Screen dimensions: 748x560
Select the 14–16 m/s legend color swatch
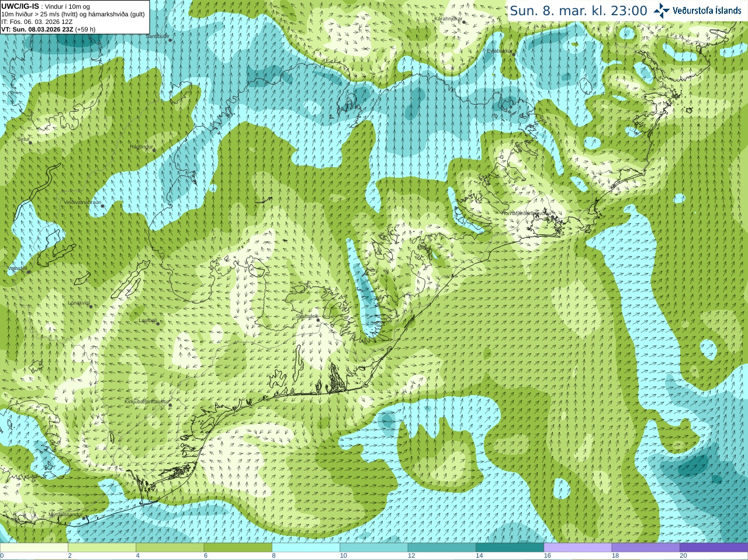coord(510,548)
